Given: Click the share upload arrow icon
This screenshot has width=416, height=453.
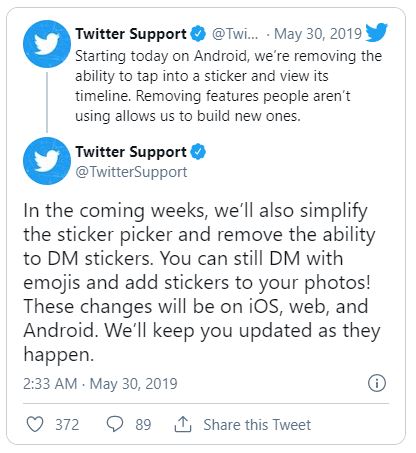Looking at the screenshot, I should (x=183, y=424).
